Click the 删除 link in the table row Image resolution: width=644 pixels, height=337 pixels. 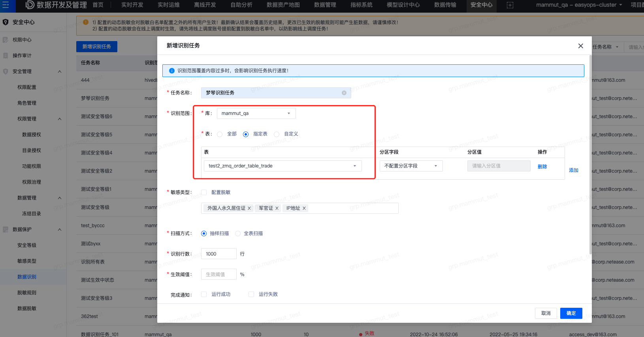click(x=542, y=167)
